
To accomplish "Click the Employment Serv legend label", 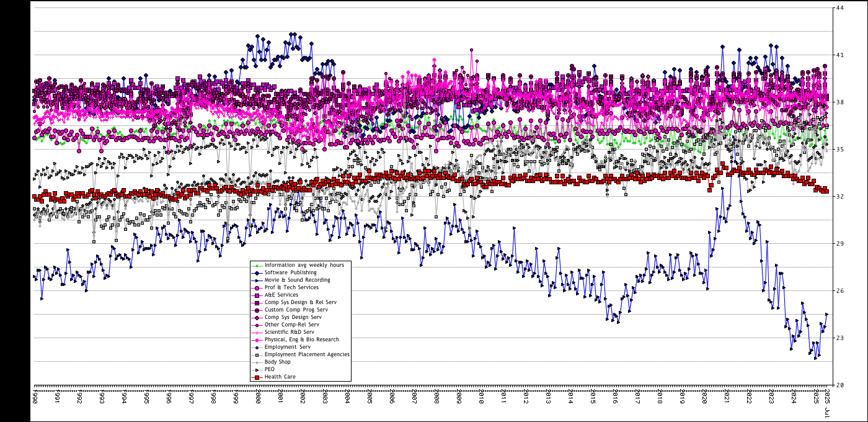I will [x=288, y=347].
